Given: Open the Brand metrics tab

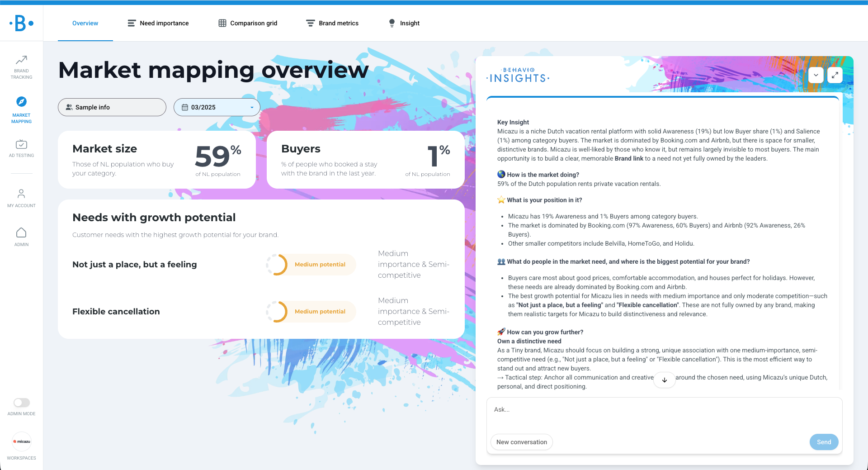Looking at the screenshot, I should coord(332,23).
